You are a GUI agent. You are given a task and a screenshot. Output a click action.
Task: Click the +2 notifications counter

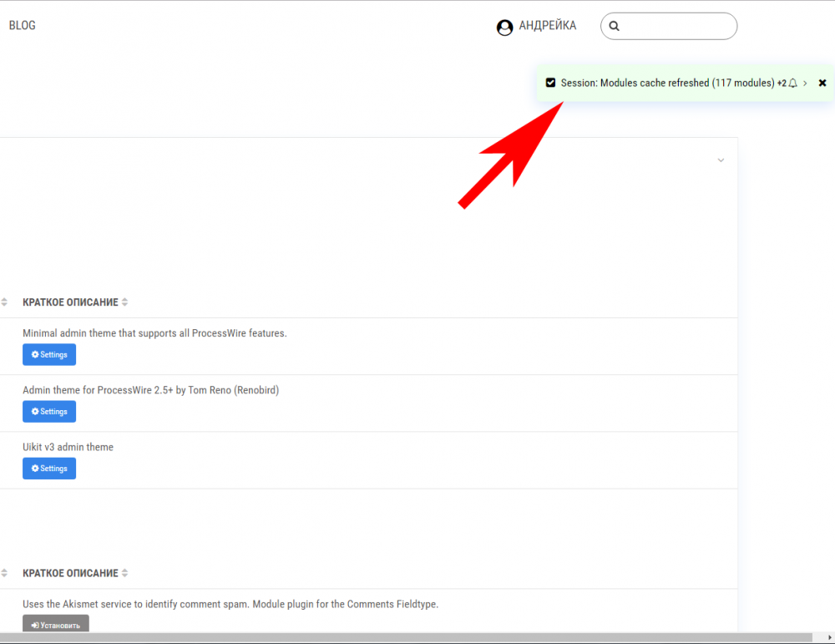coord(782,84)
